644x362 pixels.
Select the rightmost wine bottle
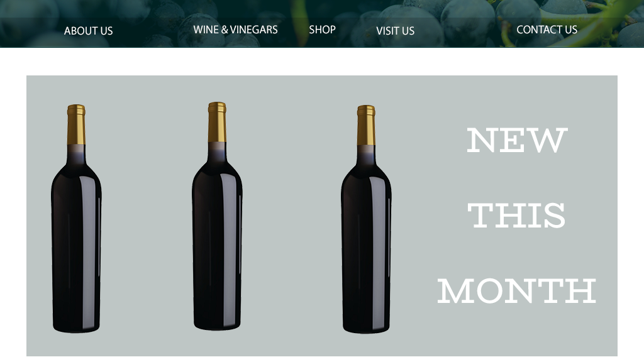pos(366,219)
